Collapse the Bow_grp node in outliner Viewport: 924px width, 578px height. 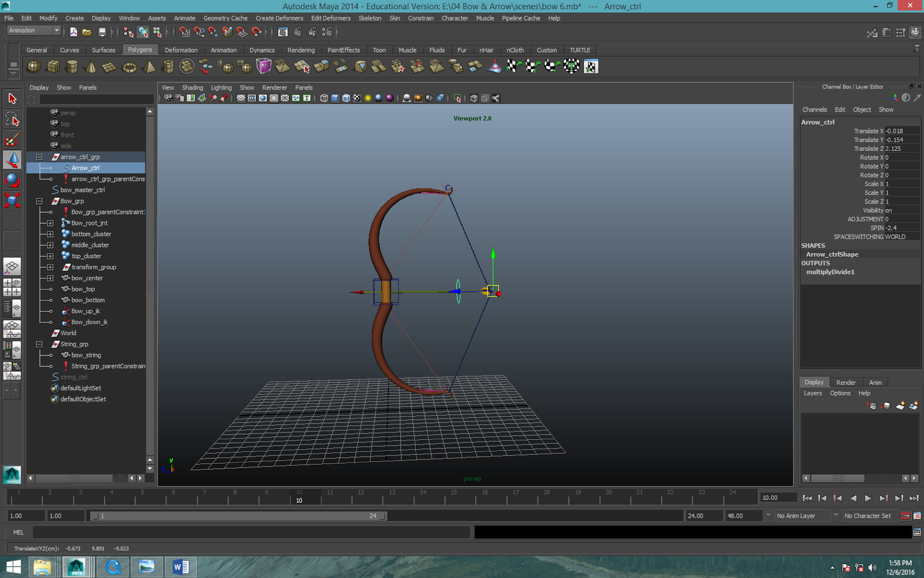[x=39, y=201]
